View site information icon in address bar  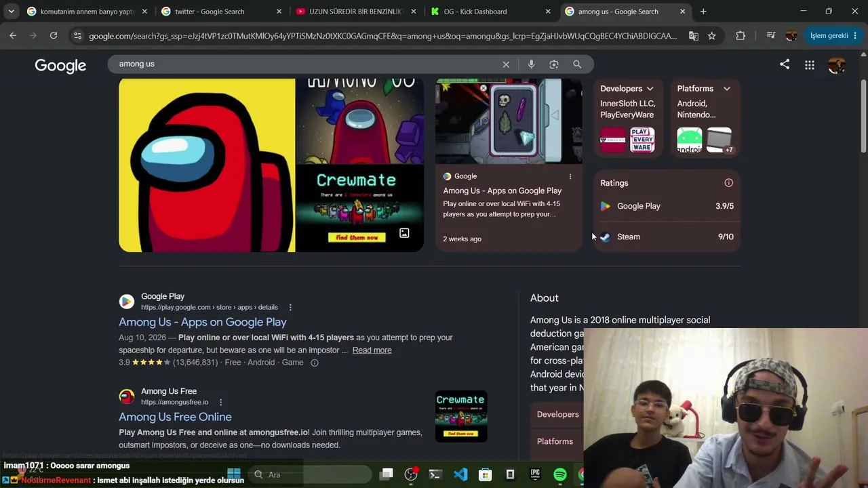click(x=77, y=36)
